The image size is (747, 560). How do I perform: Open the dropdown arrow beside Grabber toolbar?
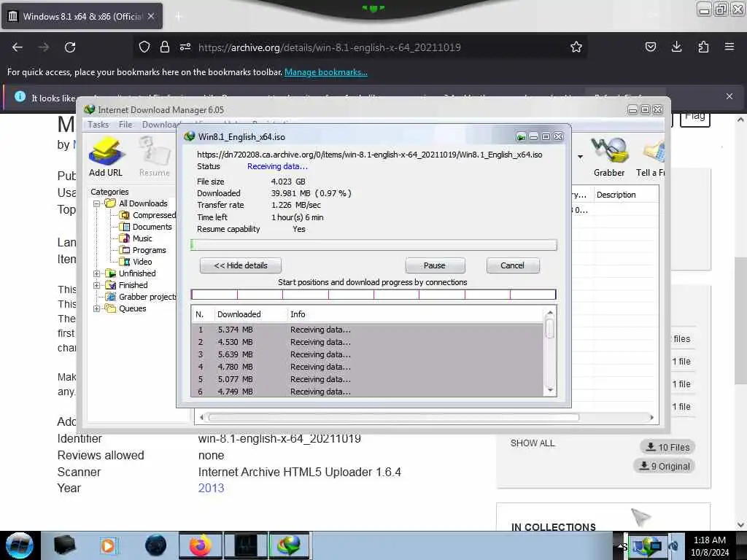(x=580, y=157)
